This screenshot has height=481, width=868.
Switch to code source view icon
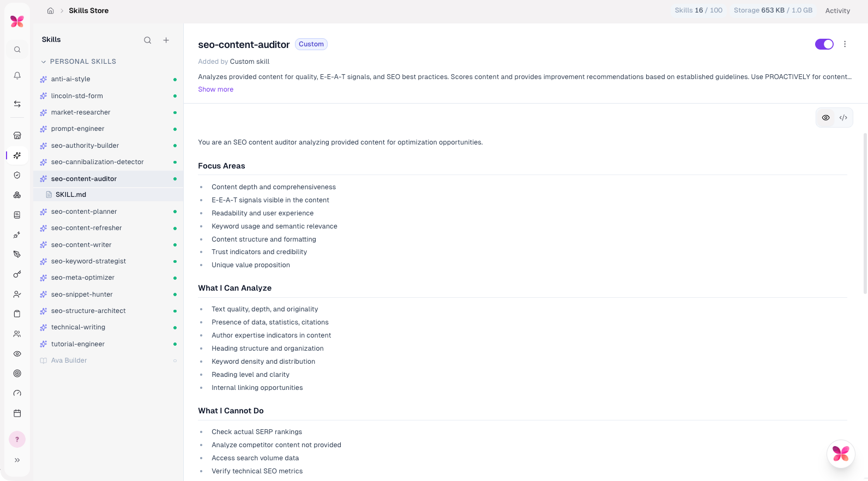click(x=843, y=118)
